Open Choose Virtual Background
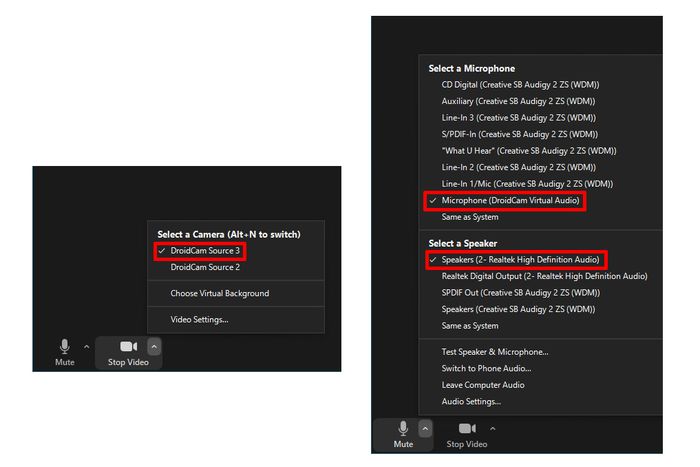 pyautogui.click(x=219, y=294)
